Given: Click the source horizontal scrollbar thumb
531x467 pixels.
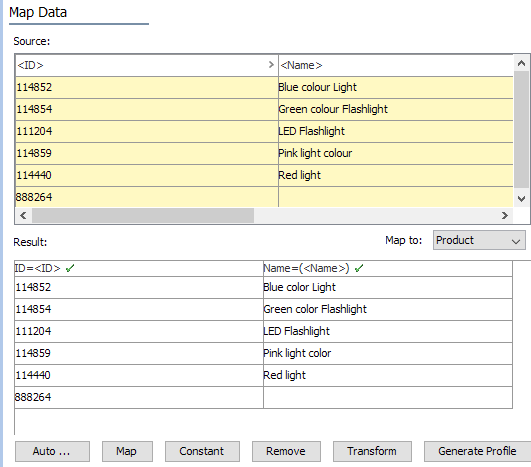Looking at the screenshot, I should click(143, 215).
